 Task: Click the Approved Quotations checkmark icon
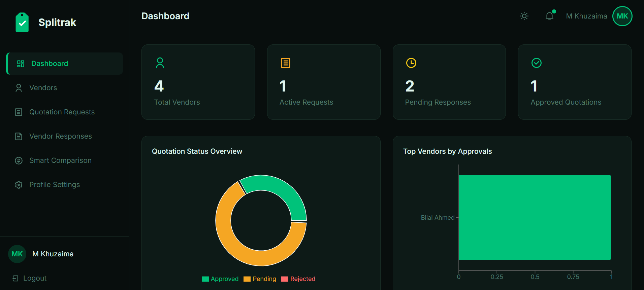537,63
